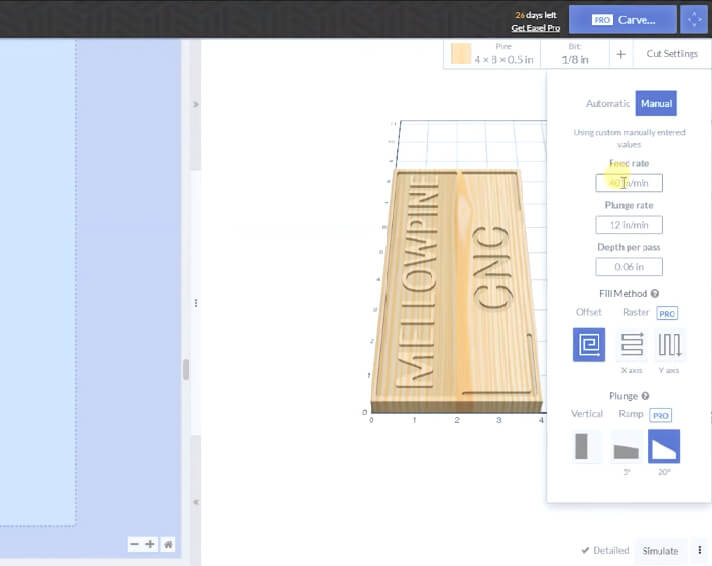
Task: Choose Raster X axis fill icon
Action: [x=631, y=345]
